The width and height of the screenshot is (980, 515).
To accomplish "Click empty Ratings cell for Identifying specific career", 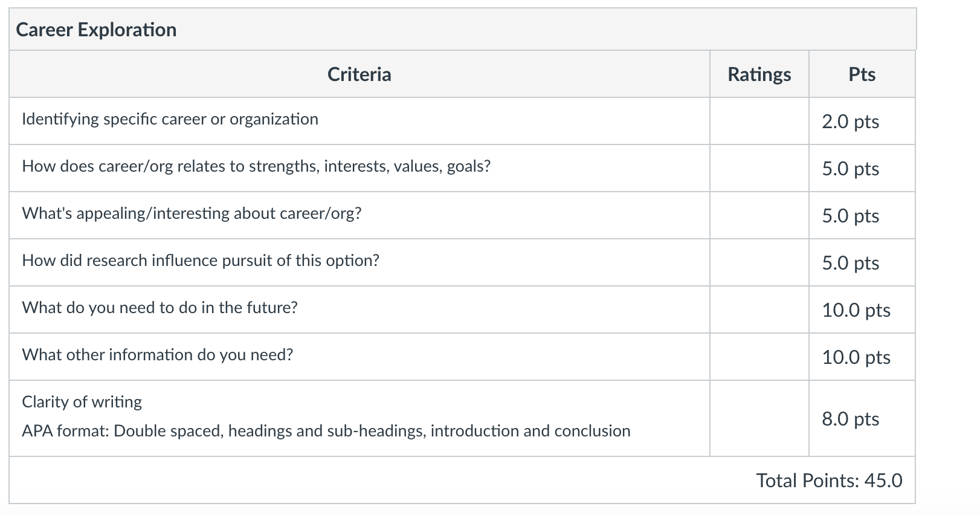I will click(759, 121).
